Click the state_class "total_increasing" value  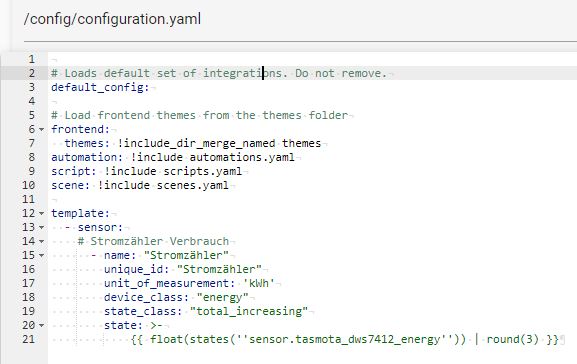pyautogui.click(x=249, y=311)
